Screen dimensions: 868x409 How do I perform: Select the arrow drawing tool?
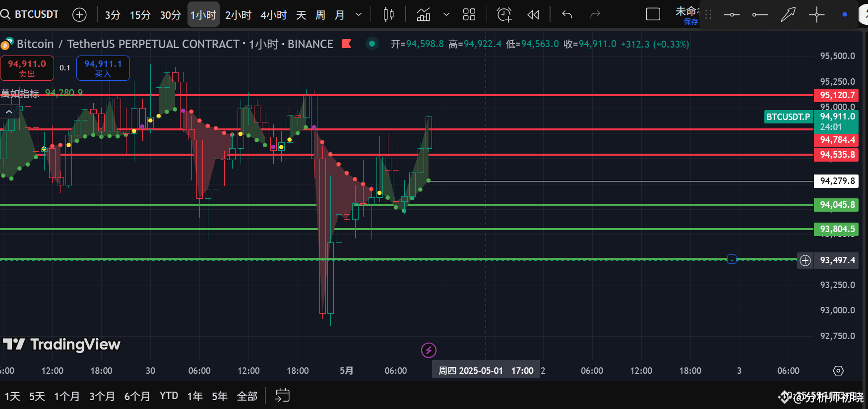[x=788, y=15]
